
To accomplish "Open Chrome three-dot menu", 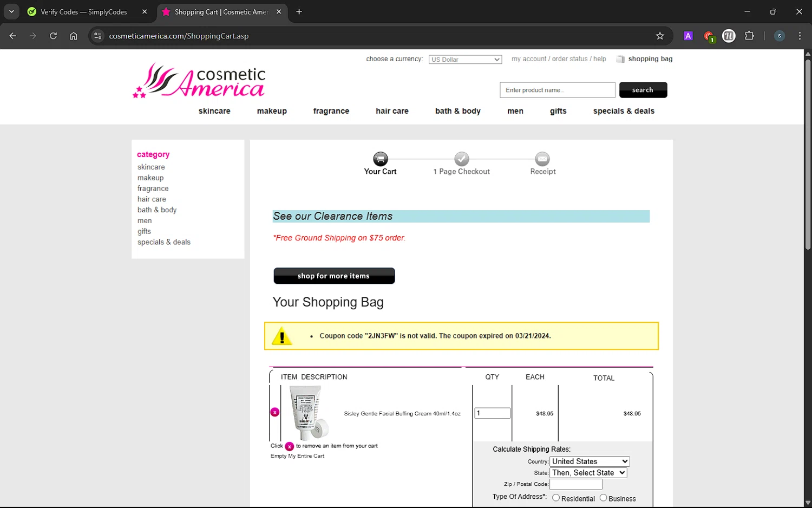I will [800, 36].
